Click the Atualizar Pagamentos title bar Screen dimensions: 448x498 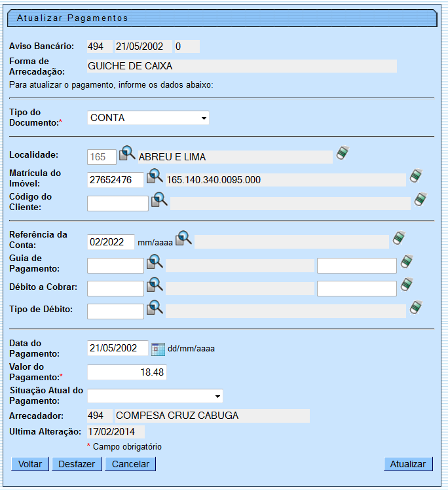pos(222,18)
